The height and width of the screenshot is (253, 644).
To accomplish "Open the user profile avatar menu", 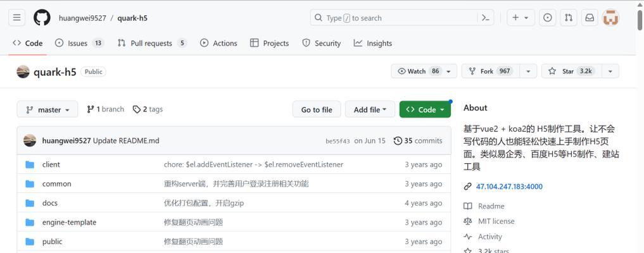I will 610,18.
